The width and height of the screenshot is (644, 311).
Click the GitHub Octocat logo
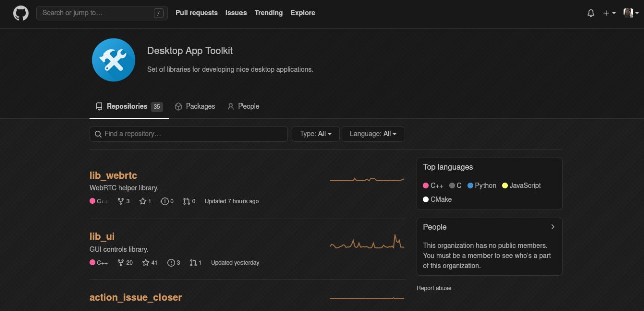21,13
